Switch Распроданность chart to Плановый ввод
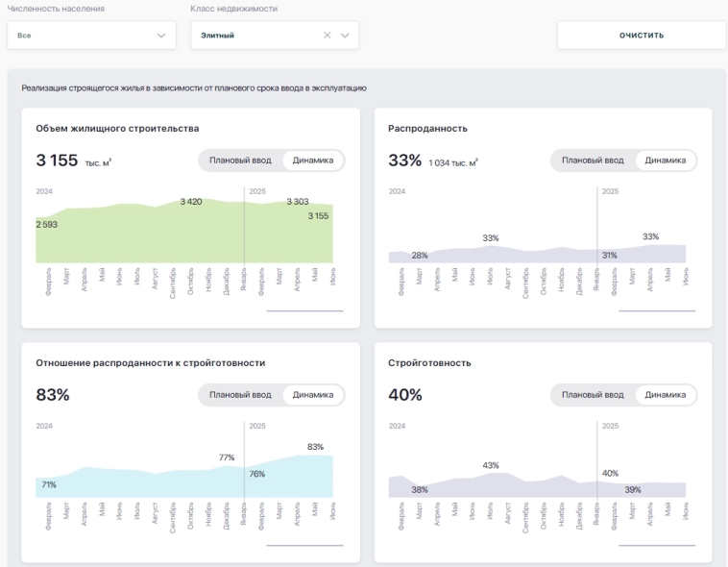This screenshot has height=567, width=728. 593,160
